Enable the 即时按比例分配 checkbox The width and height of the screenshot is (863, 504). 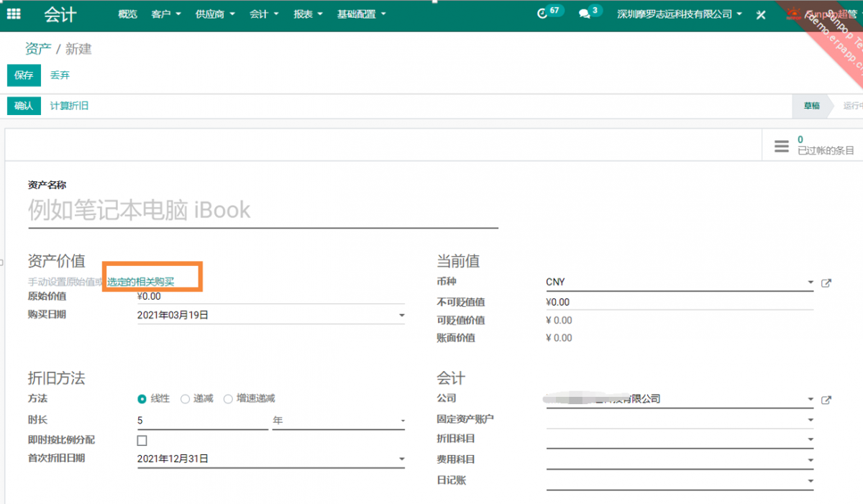point(142,440)
